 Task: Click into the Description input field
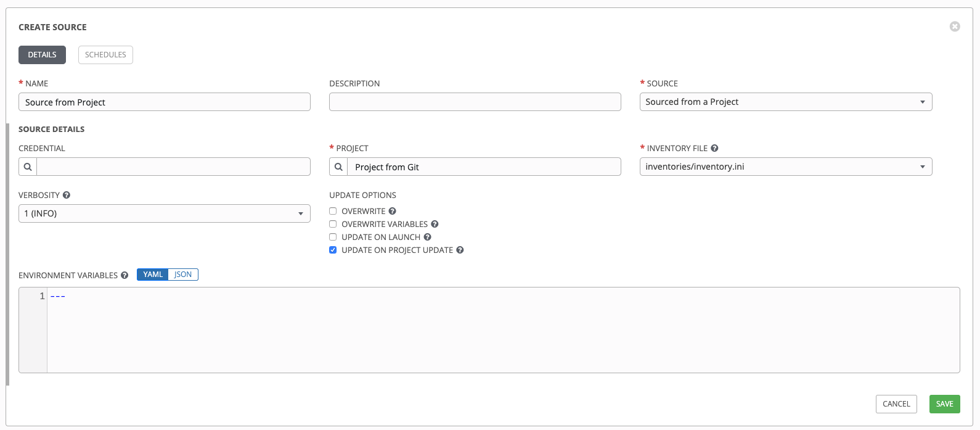475,102
